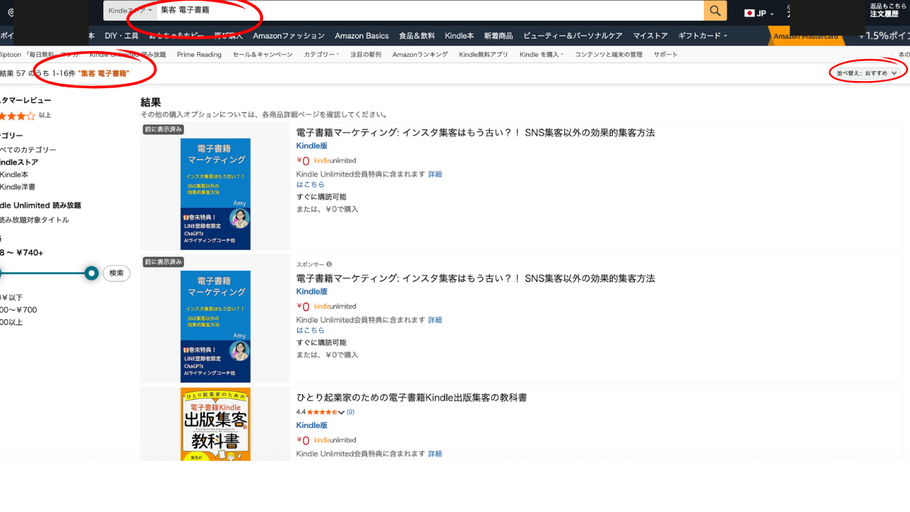
Task: Click はこちら link in sponsored result
Action: click(x=310, y=330)
